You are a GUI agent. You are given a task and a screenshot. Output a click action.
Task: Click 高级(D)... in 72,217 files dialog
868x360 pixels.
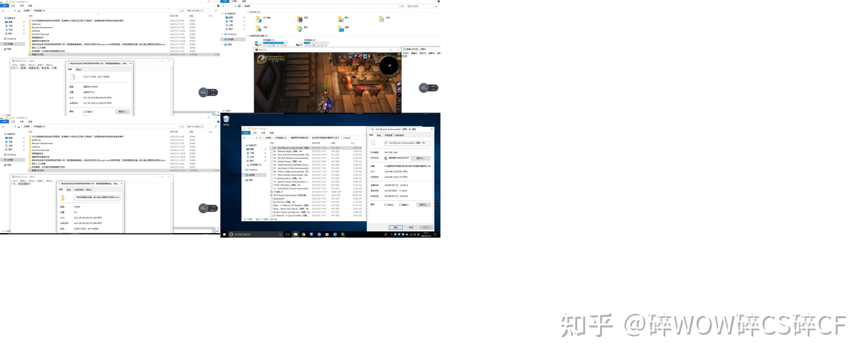click(x=123, y=112)
